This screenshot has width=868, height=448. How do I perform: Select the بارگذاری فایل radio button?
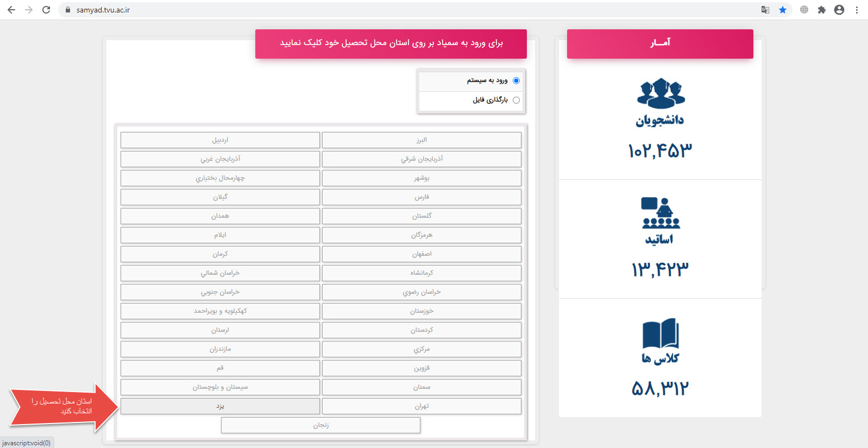[x=516, y=100]
